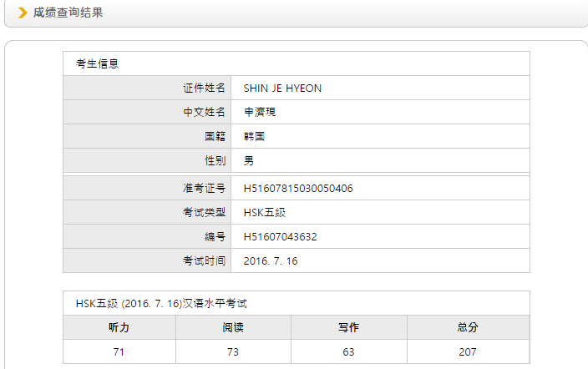Click the 中文姓名 label cell
This screenshot has width=588, height=369.
147,112
